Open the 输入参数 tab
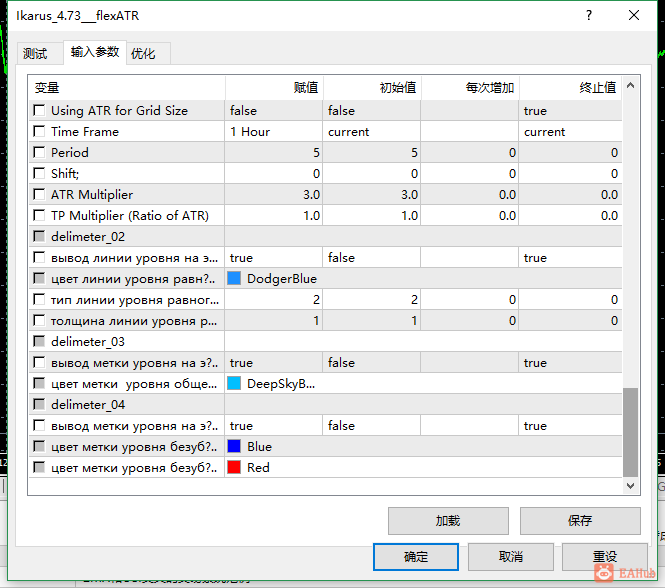The width and height of the screenshot is (665, 588). (x=95, y=52)
